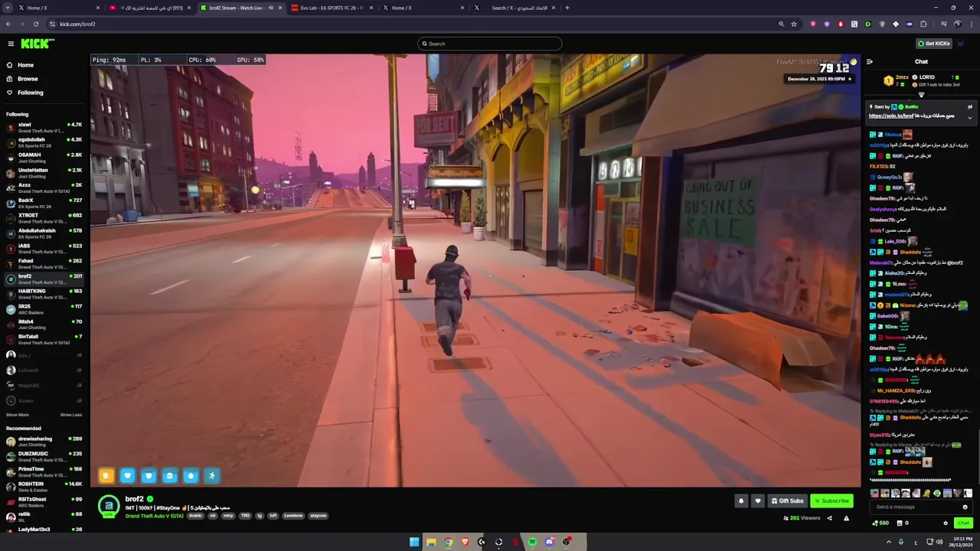Open chat settings gear icon
This screenshot has width=980, height=551.
[946, 523]
